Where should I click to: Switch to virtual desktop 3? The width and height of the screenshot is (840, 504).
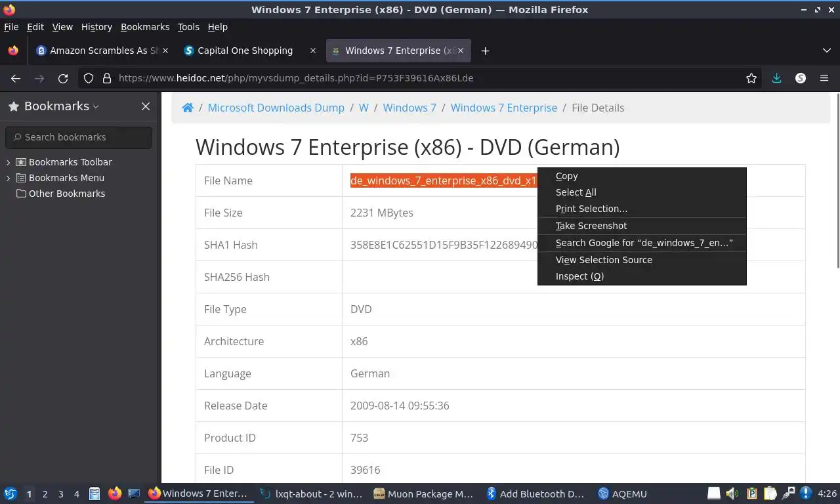pyautogui.click(x=60, y=494)
